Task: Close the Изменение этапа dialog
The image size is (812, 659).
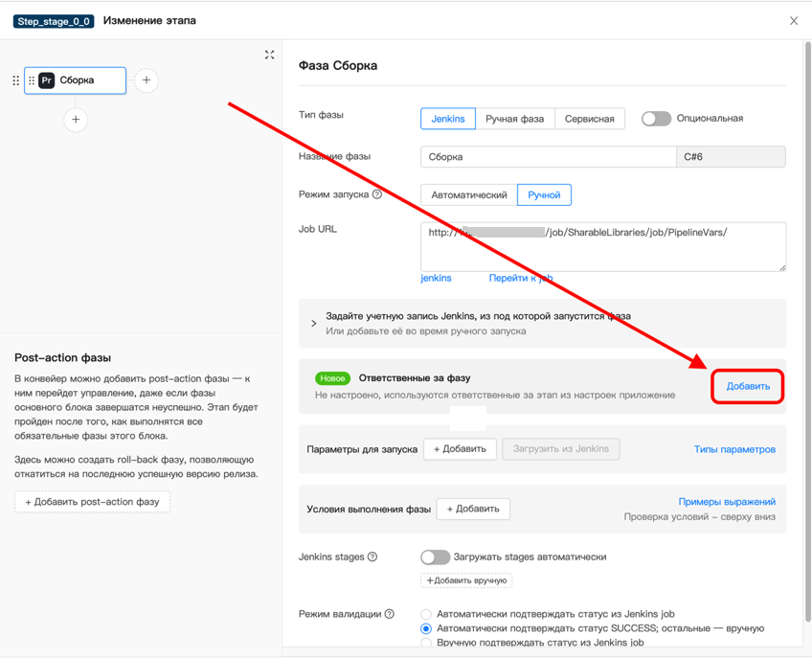Action: (793, 20)
